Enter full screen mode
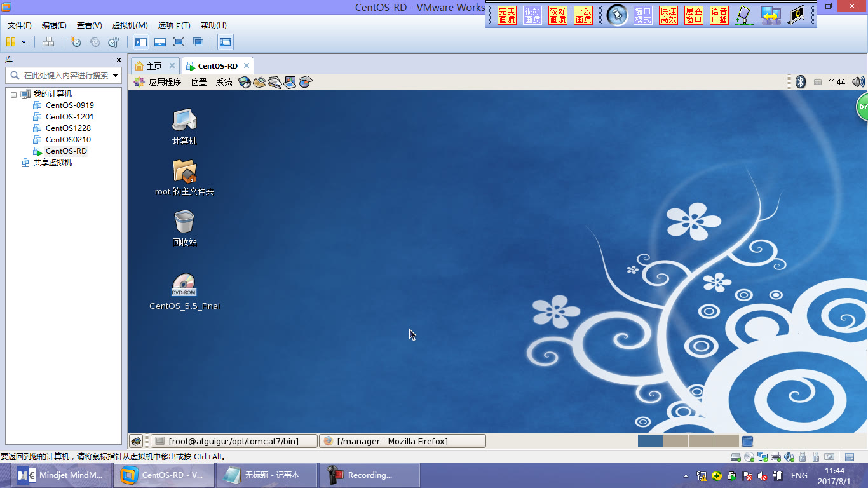Screen dimensions: 868x488 (x=179, y=42)
